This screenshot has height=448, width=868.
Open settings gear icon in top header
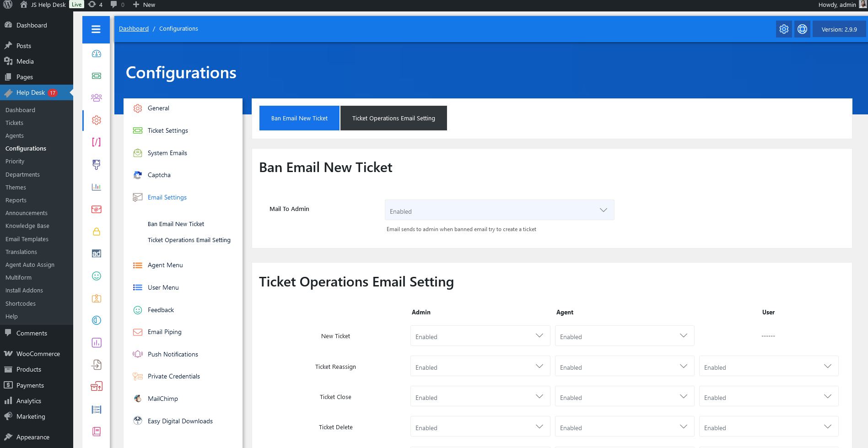784,29
